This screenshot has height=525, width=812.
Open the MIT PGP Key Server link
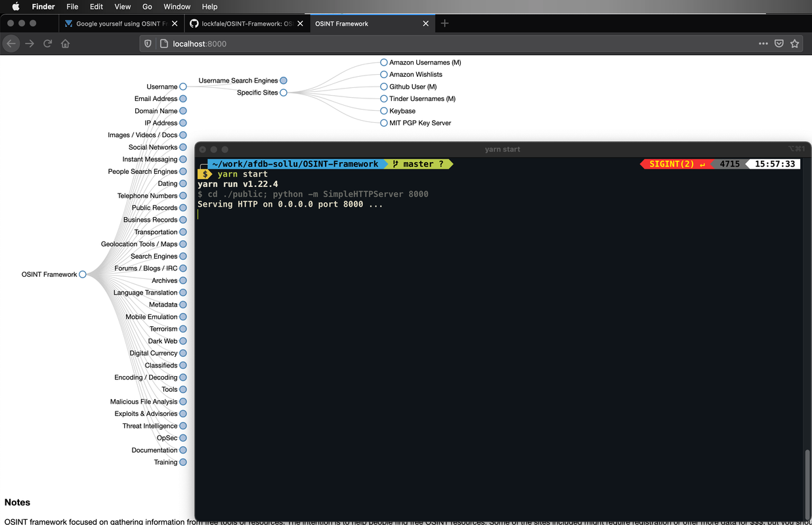(x=420, y=123)
